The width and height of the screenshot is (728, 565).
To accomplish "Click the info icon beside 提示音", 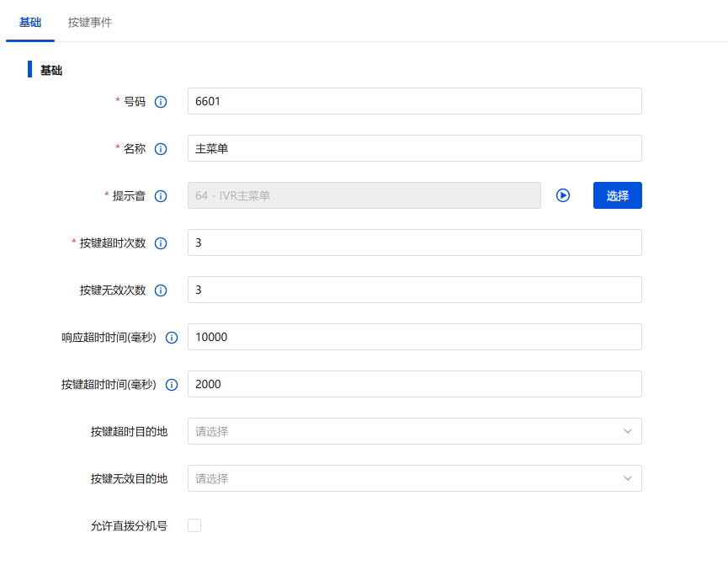I will click(161, 196).
